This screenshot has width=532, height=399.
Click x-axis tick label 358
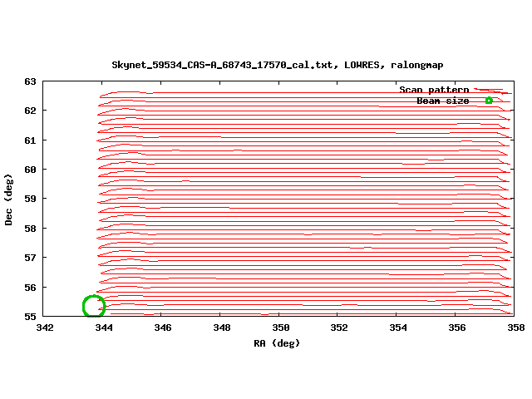tap(516, 328)
